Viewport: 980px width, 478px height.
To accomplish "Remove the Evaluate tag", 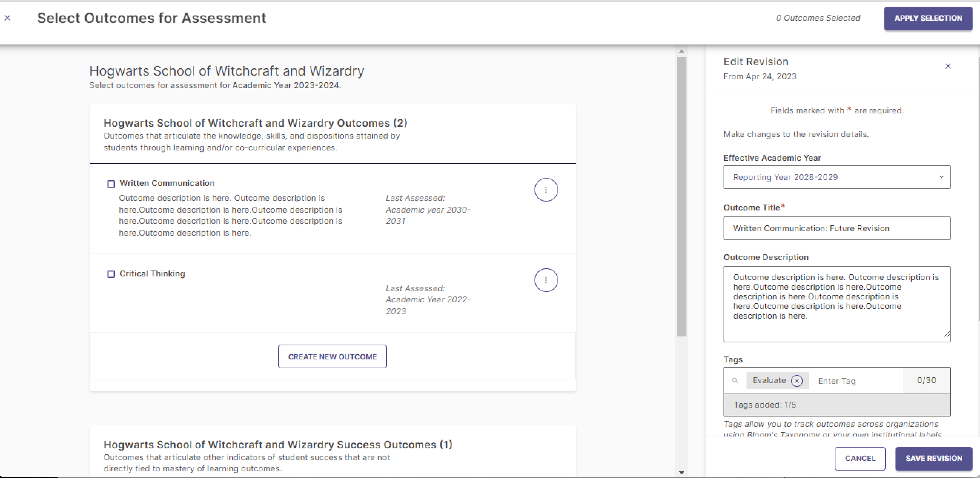I will tap(797, 381).
